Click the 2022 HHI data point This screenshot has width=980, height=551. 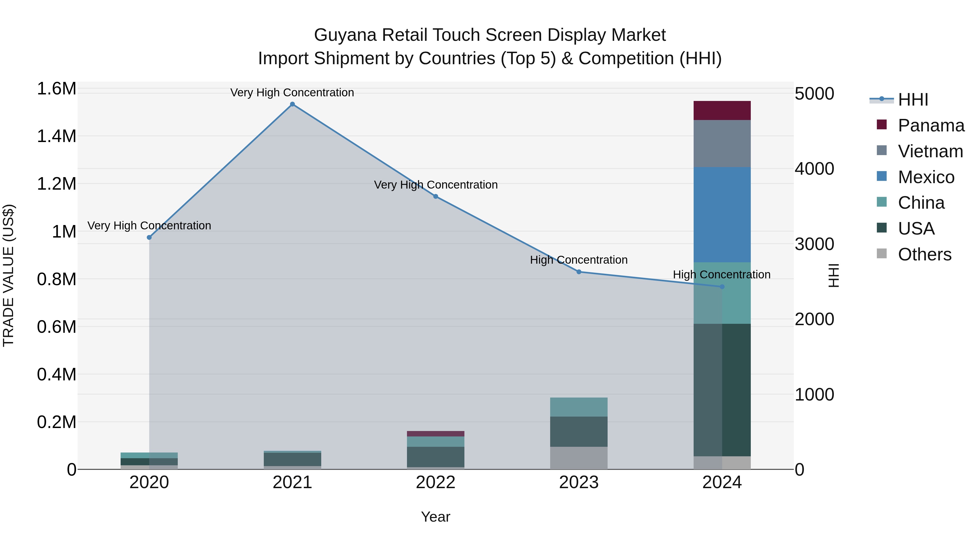coord(436,197)
